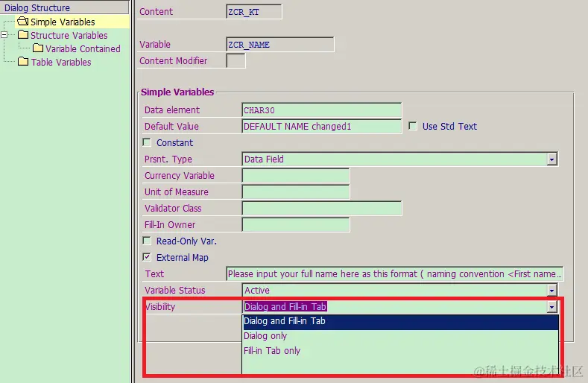Click the Fill-In Owner input field
Viewport: 588px width, 383px height.
point(296,225)
